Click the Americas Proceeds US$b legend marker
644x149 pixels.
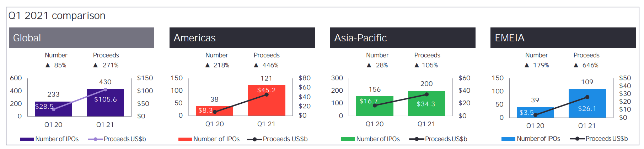pyautogui.click(x=254, y=139)
